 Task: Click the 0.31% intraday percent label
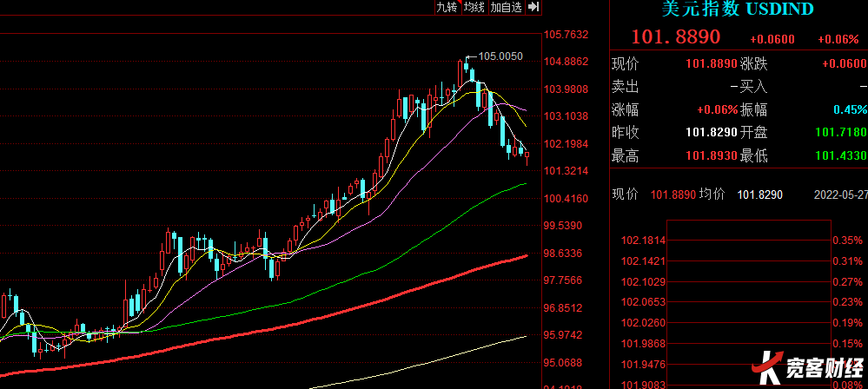click(x=847, y=261)
